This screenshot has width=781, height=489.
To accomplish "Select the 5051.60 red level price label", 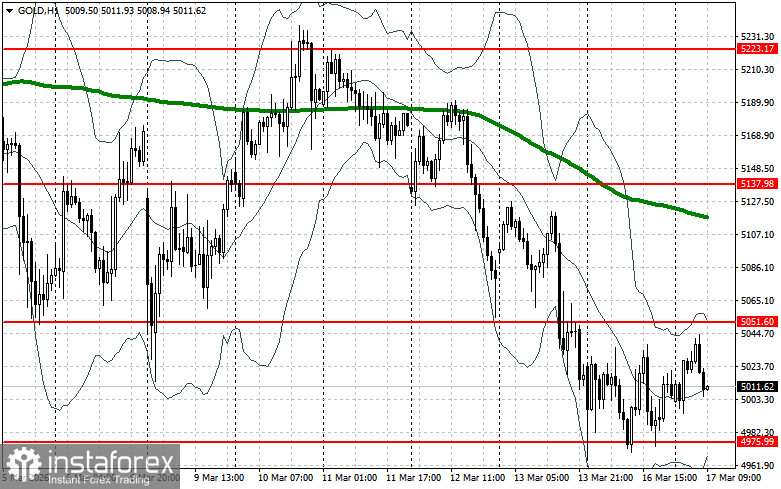I will 757,322.
